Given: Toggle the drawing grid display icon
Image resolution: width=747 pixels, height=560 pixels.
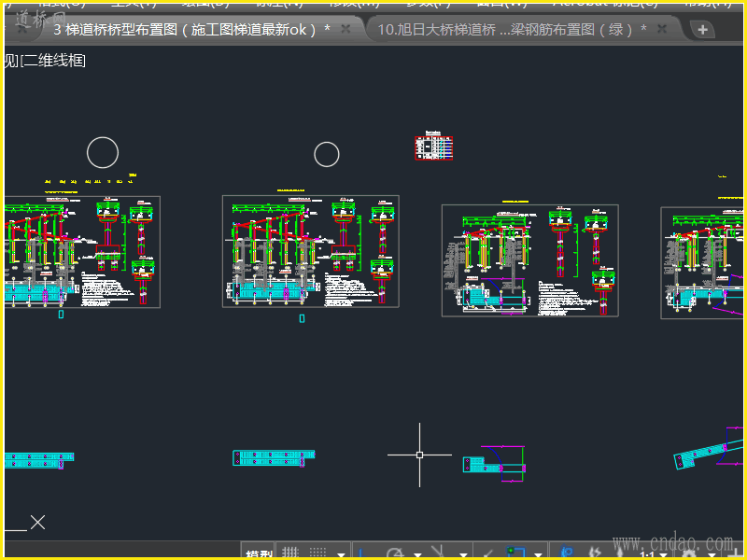Looking at the screenshot, I should point(290,553).
